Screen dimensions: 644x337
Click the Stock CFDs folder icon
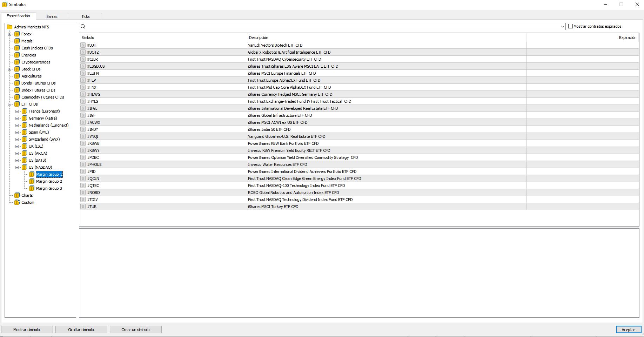[17, 69]
